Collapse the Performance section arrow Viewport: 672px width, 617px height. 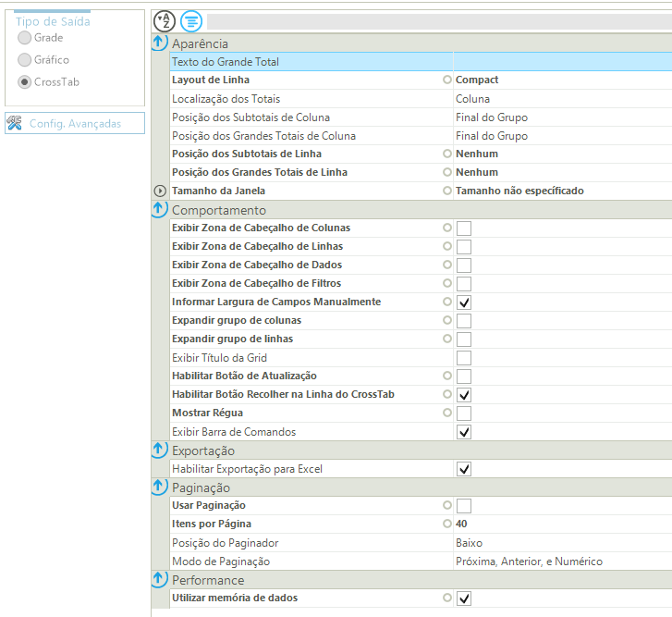point(159,580)
